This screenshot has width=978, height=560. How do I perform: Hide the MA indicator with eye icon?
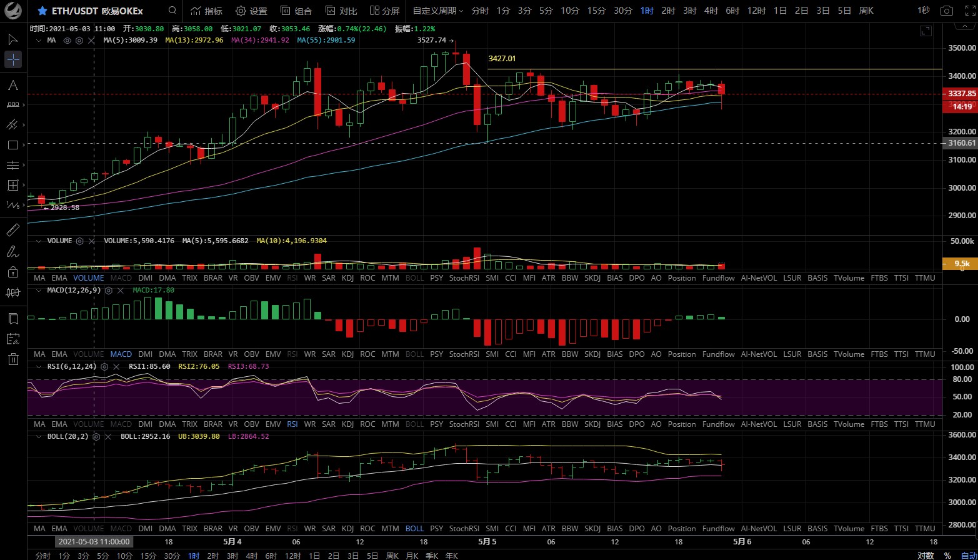tap(67, 40)
